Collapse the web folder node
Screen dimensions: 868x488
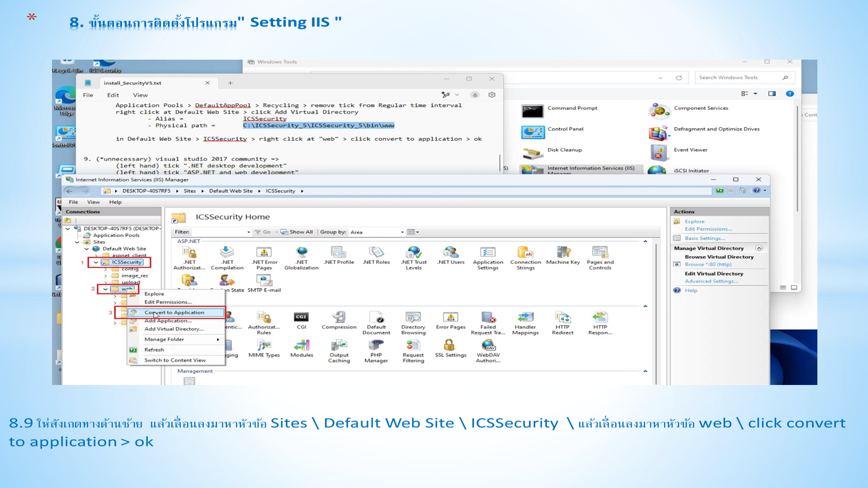105,289
